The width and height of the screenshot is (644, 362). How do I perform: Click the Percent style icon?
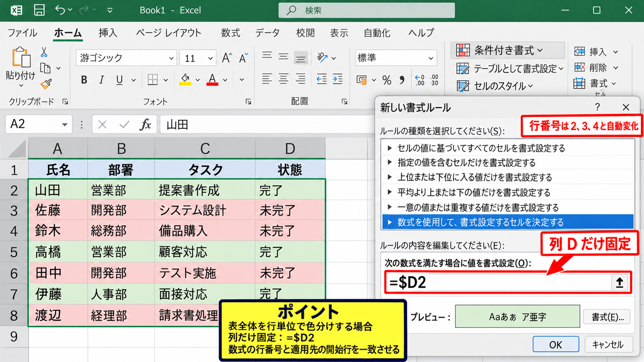point(387,80)
